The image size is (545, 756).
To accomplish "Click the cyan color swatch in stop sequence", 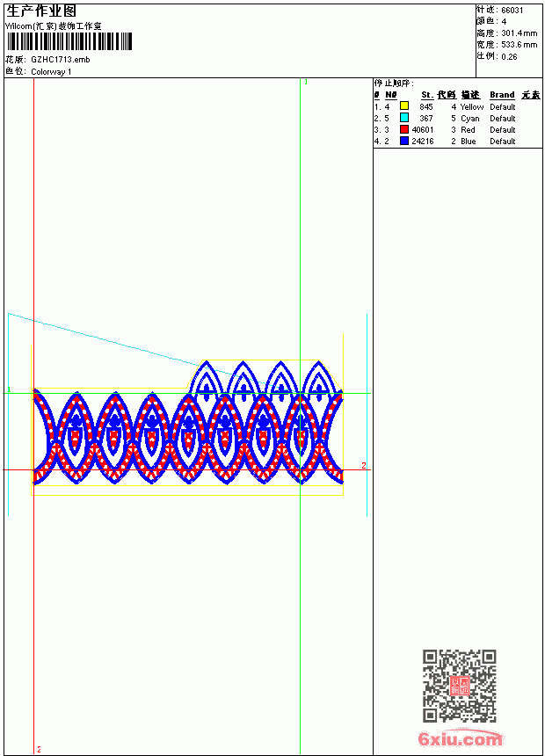I will click(x=404, y=118).
